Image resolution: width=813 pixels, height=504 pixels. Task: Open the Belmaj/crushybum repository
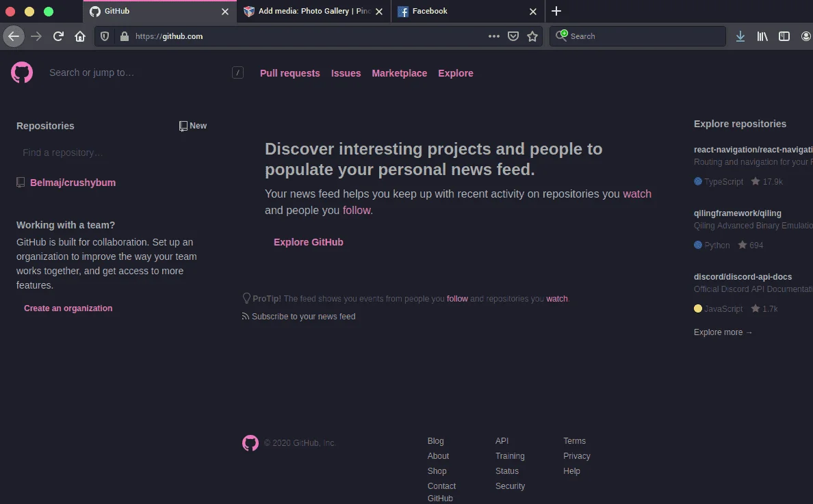tap(73, 183)
